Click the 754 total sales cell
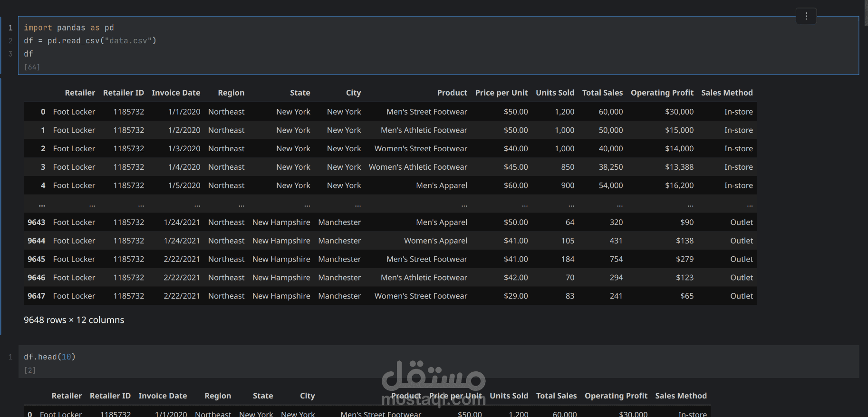868x417 pixels. point(616,260)
